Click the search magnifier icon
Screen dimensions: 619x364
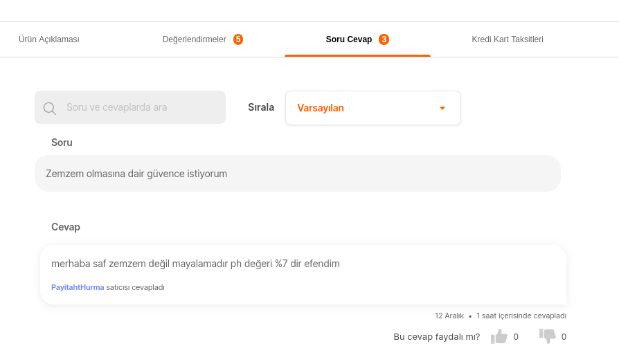49,108
